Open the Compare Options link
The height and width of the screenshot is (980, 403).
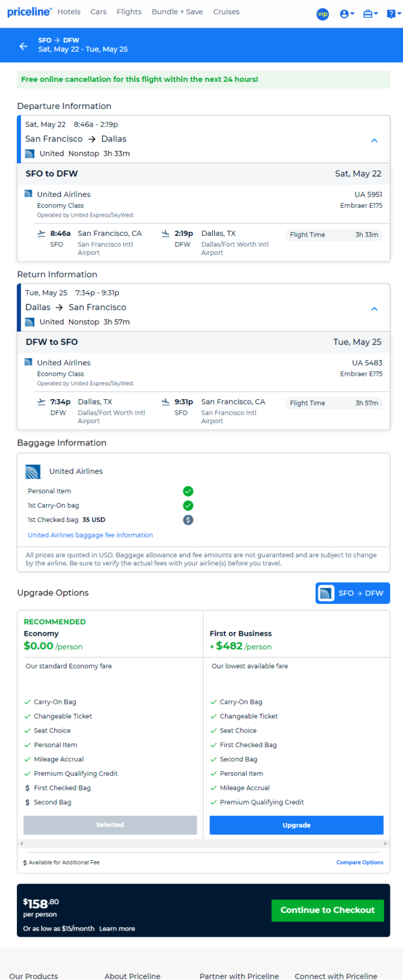[x=360, y=863]
